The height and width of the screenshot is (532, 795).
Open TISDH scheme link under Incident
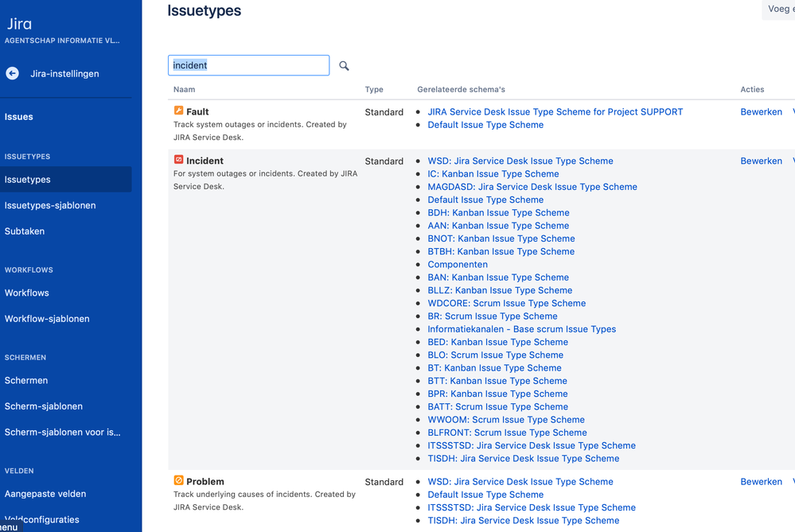[x=524, y=459]
